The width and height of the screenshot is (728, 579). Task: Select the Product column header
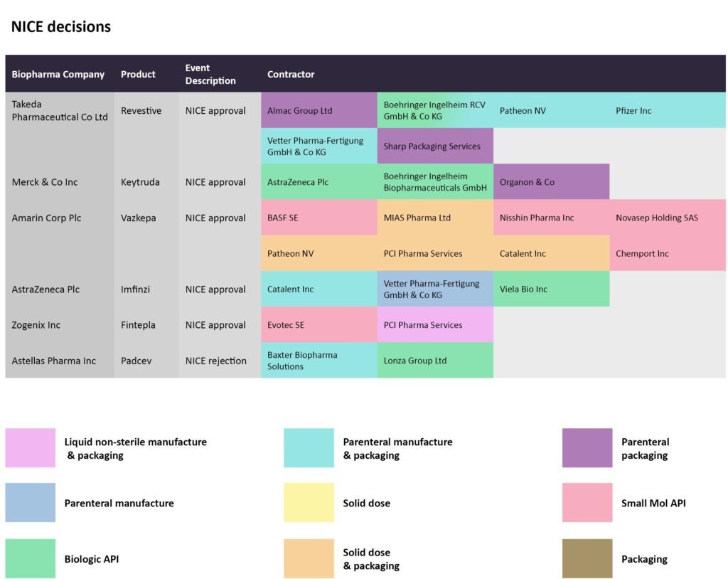[x=138, y=74]
